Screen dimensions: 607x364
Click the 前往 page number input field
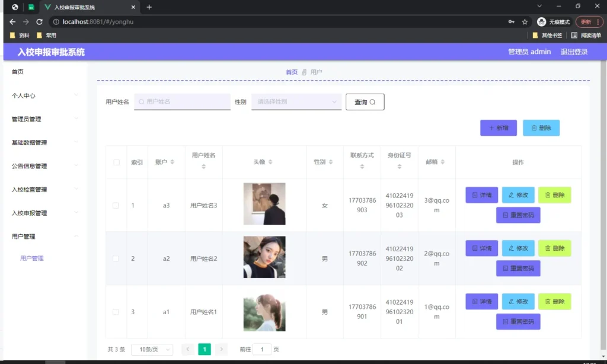pos(262,349)
